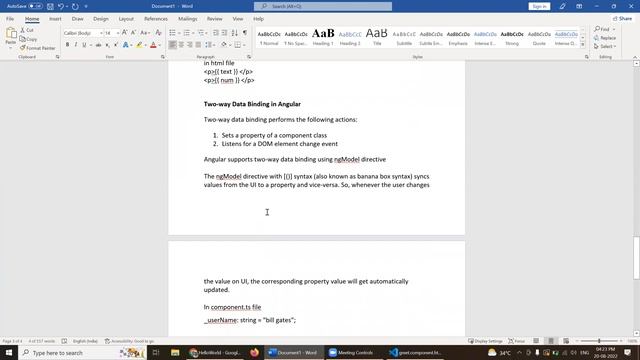The width and height of the screenshot is (640, 360).
Task: Toggle italic formatting
Action: [x=76, y=45]
